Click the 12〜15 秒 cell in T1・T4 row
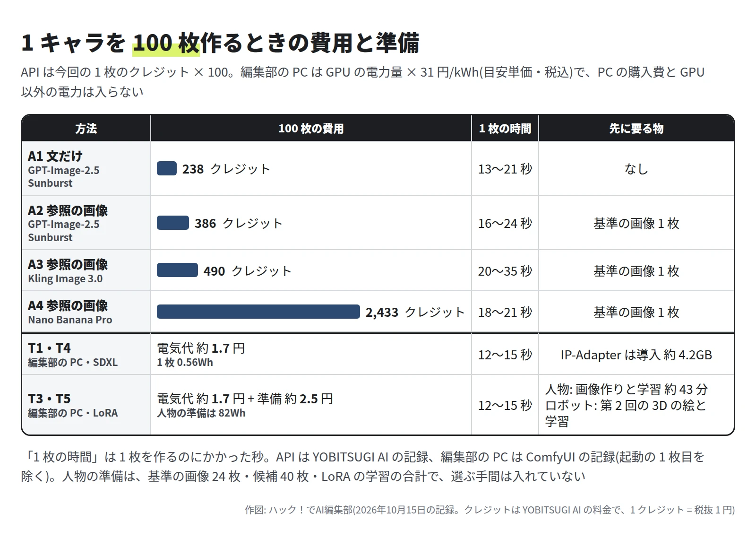The image size is (756, 539). [x=505, y=355]
